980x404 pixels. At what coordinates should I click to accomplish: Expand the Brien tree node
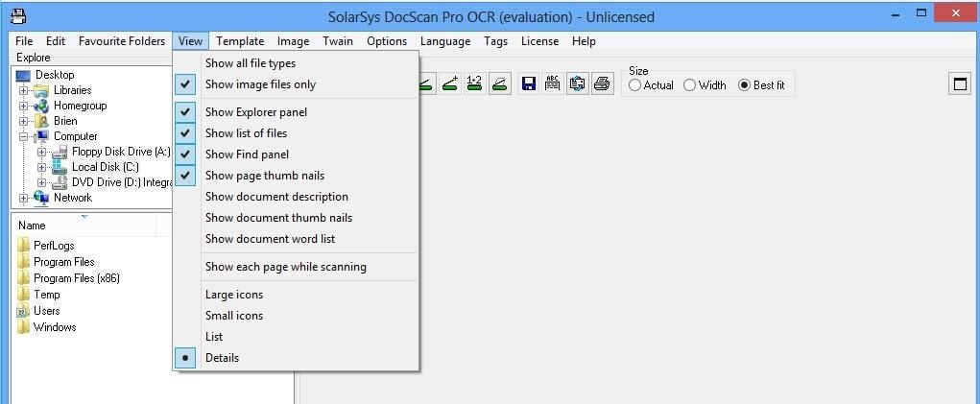pos(24,121)
